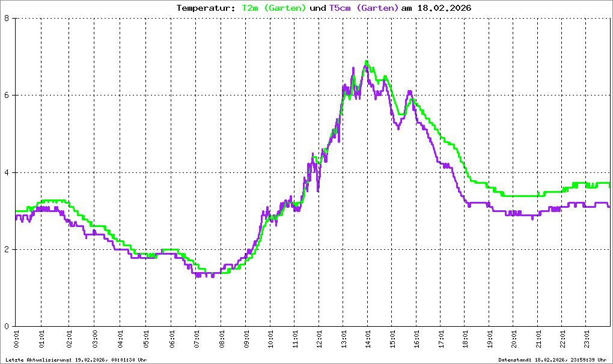Click the y-axis value 6

6,96
